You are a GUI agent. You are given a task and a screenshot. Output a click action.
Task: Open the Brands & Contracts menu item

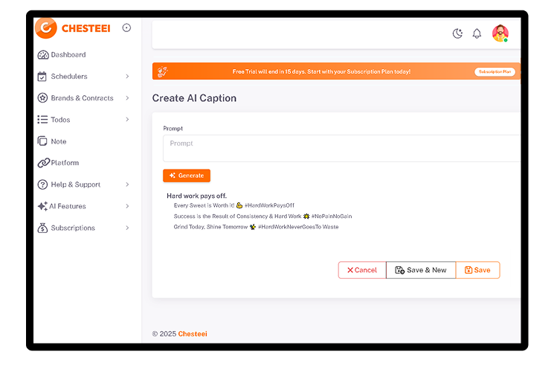tap(82, 98)
